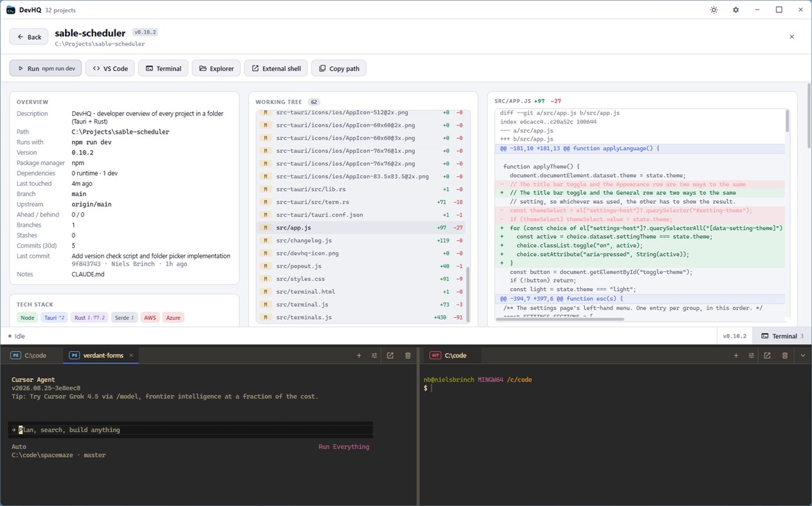812x506 pixels.
Task: Switch to the PS C:\code terminal tab
Action: (30, 356)
